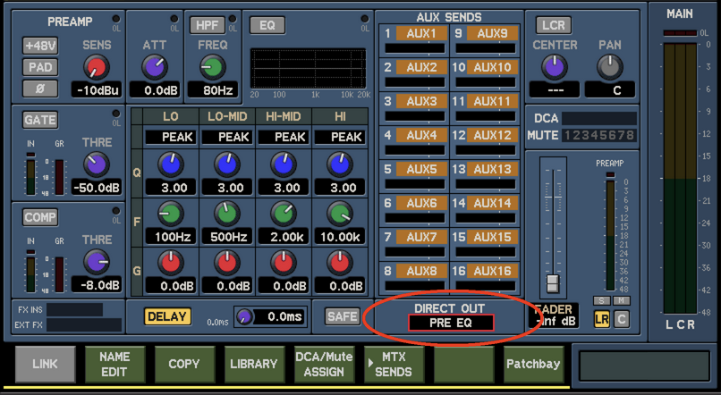
Task: Toggle the EQ on button
Action: [x=267, y=25]
